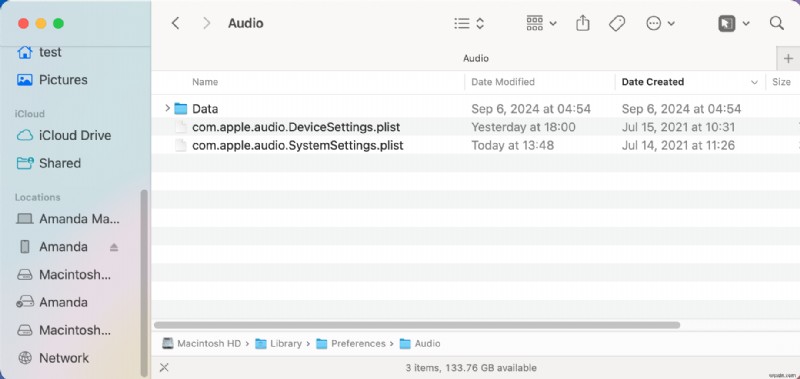Screen dimensions: 800x379
Task: Click 'Jul 14, 2021 at 11:26' created date
Action: (678, 145)
